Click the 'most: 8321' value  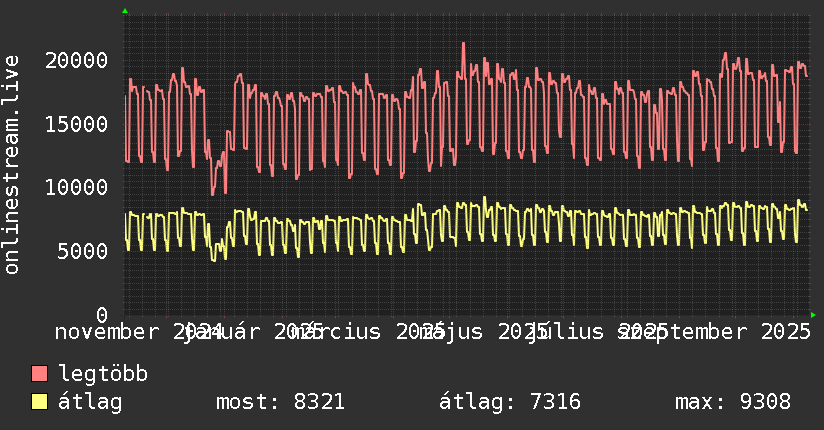(280, 402)
